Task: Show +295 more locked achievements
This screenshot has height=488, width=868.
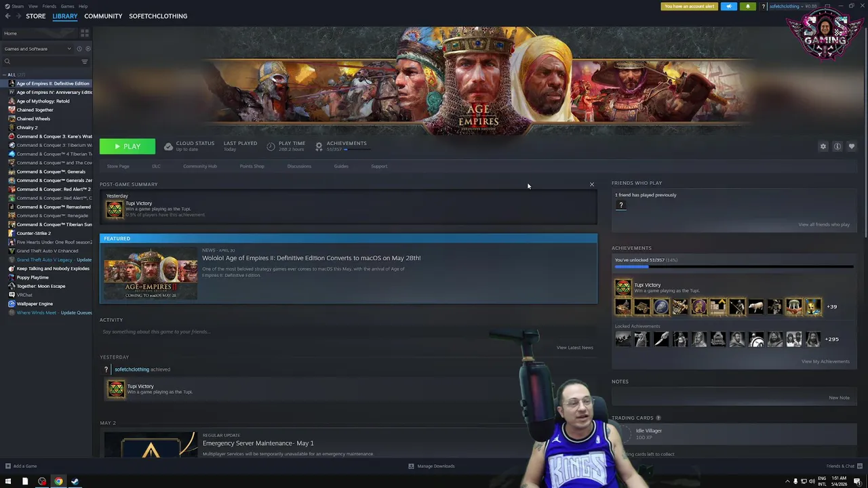Action: tap(832, 339)
